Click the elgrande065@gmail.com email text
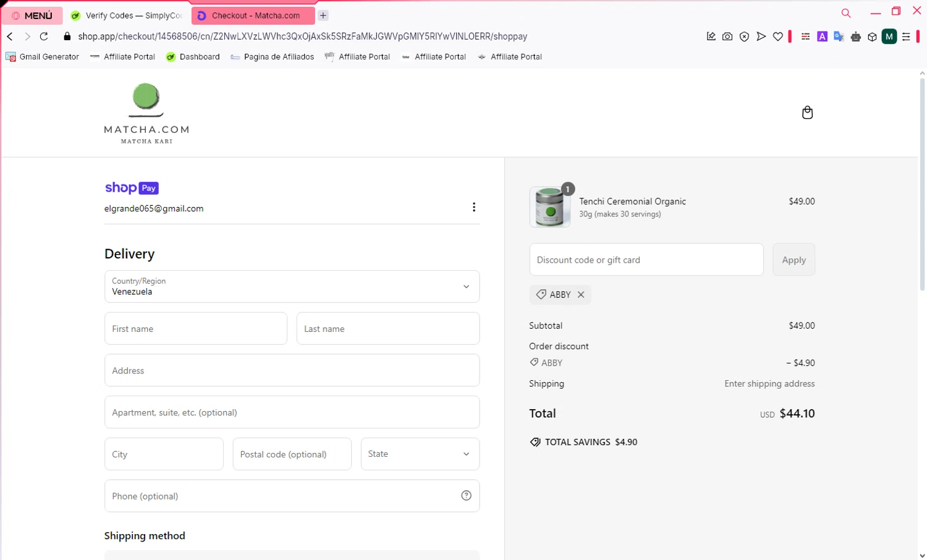This screenshot has width=927, height=560. [154, 209]
